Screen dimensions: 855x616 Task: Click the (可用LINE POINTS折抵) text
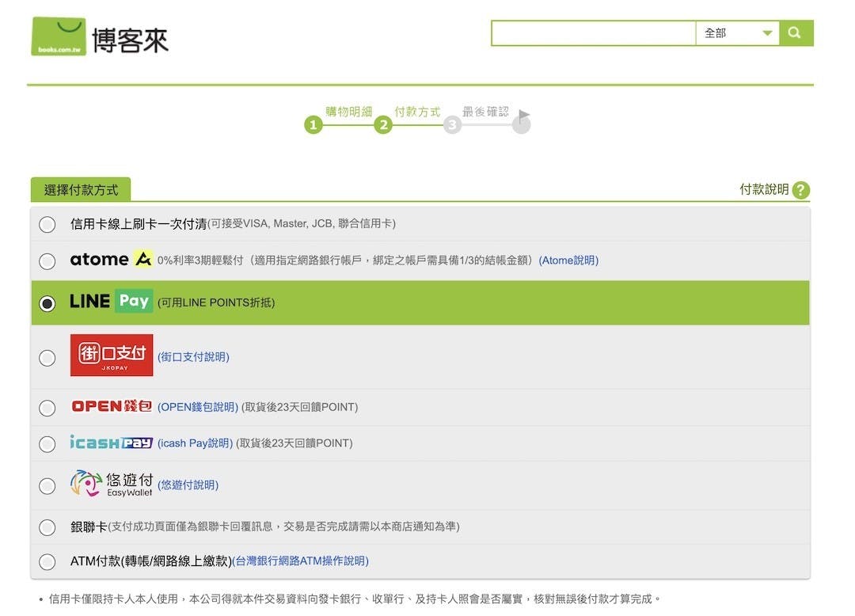(x=216, y=302)
